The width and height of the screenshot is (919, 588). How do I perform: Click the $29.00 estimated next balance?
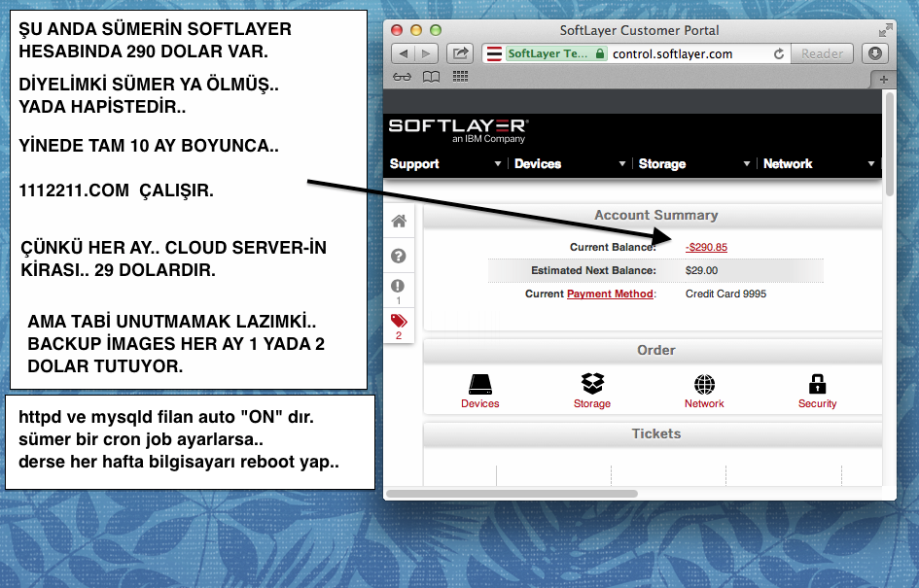pyautogui.click(x=701, y=270)
